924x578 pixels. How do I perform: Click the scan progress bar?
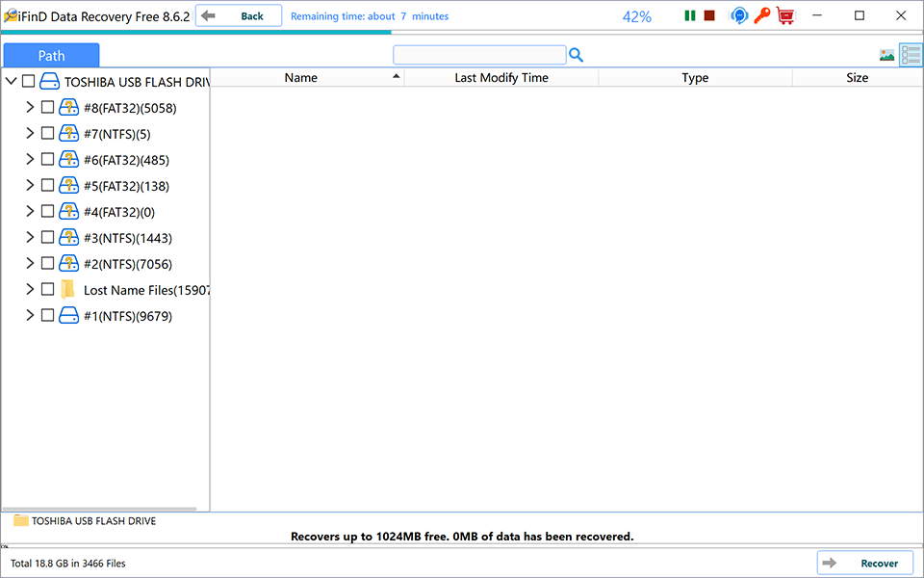tap(461, 33)
